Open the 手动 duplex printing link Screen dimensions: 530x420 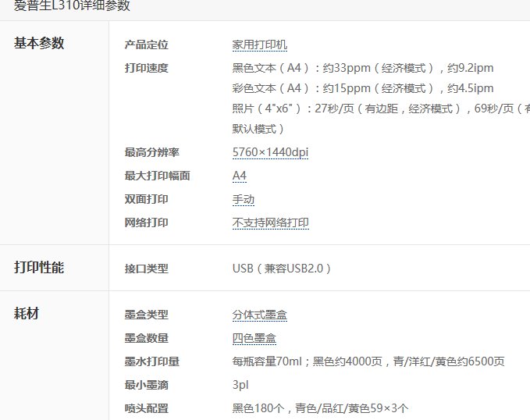click(x=243, y=200)
